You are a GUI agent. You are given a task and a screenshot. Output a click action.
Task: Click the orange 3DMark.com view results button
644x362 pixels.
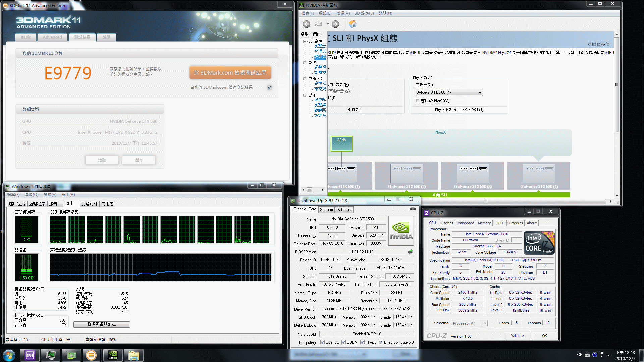230,73
